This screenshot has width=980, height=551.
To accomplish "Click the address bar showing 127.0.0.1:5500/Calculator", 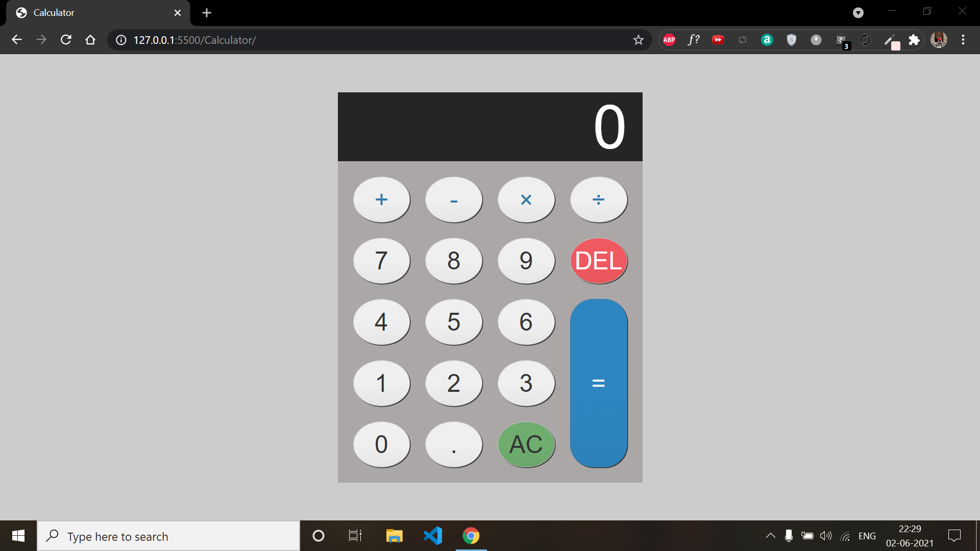I will tap(306, 40).
